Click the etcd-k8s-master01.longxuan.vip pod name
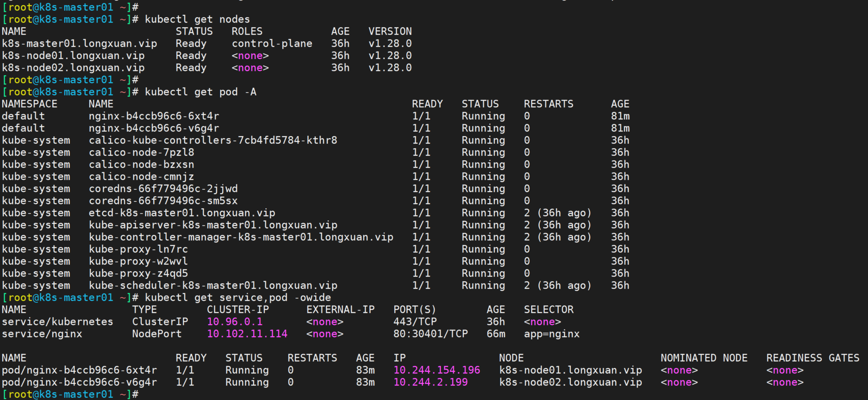Viewport: 868px width, 400px height. (182, 213)
